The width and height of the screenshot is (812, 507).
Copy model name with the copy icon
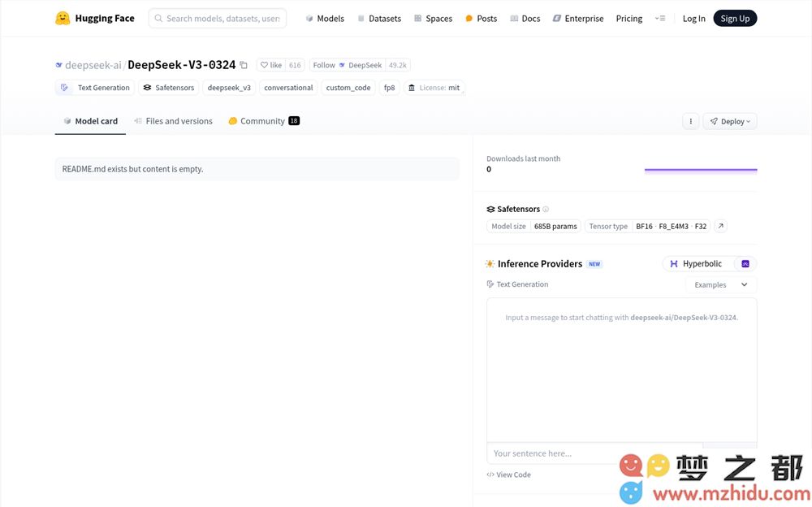click(x=244, y=65)
